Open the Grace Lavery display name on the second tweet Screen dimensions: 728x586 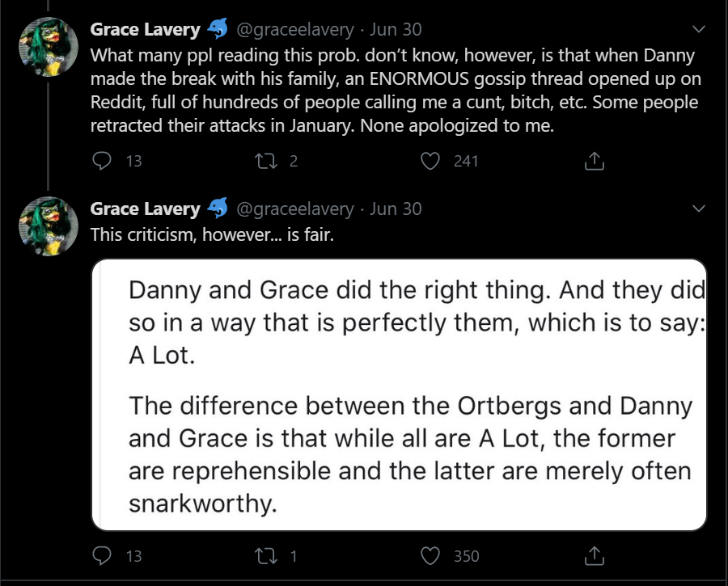click(x=146, y=209)
